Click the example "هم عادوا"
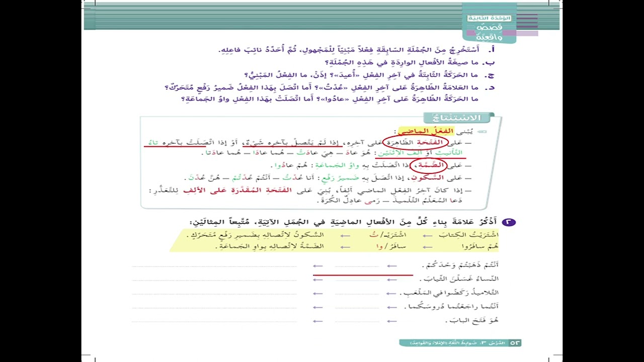 [x=292, y=165]
